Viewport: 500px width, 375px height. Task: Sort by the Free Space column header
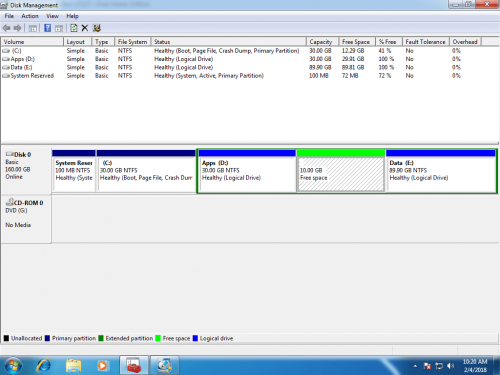tap(357, 42)
